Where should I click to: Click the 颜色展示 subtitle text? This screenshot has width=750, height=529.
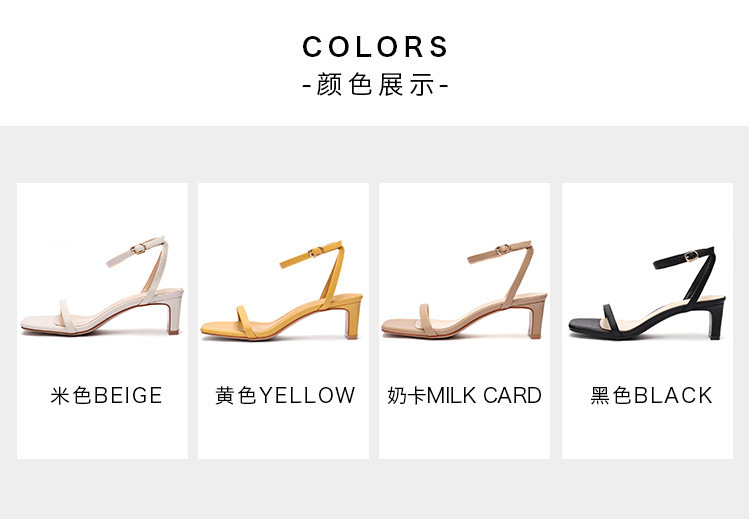pos(375,85)
